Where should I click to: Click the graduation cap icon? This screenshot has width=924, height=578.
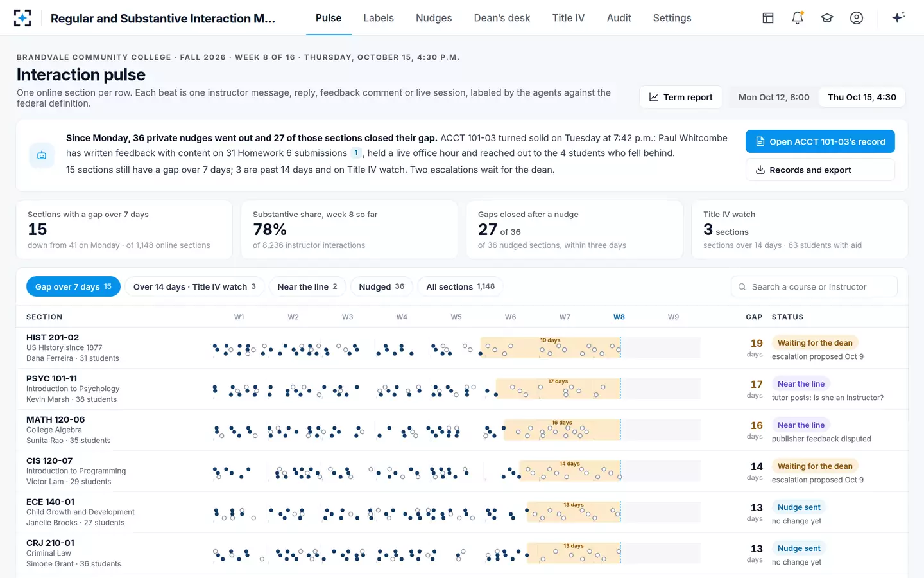(x=827, y=18)
